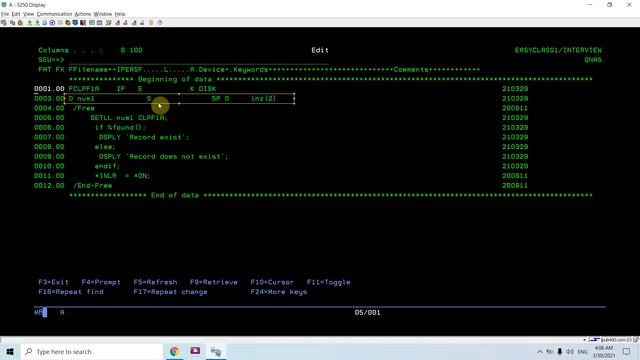Click the F16=Repeat find label
The height and width of the screenshot is (360, 640).
point(71,292)
